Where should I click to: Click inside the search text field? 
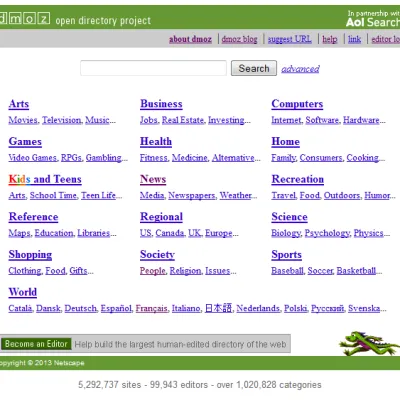pyautogui.click(x=153, y=68)
